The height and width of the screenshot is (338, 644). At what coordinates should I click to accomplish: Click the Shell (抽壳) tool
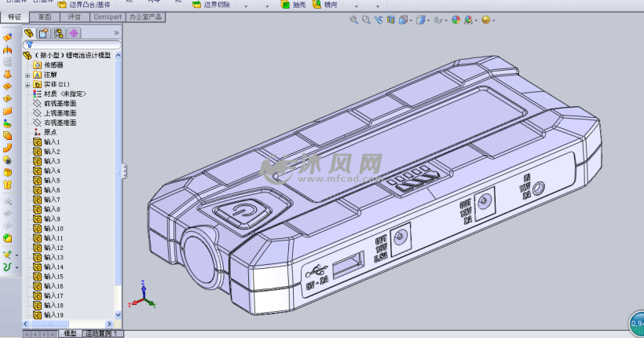click(x=293, y=5)
